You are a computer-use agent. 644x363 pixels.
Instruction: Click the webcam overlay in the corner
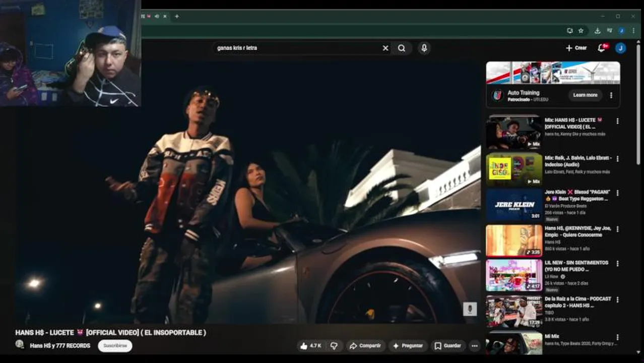click(71, 53)
